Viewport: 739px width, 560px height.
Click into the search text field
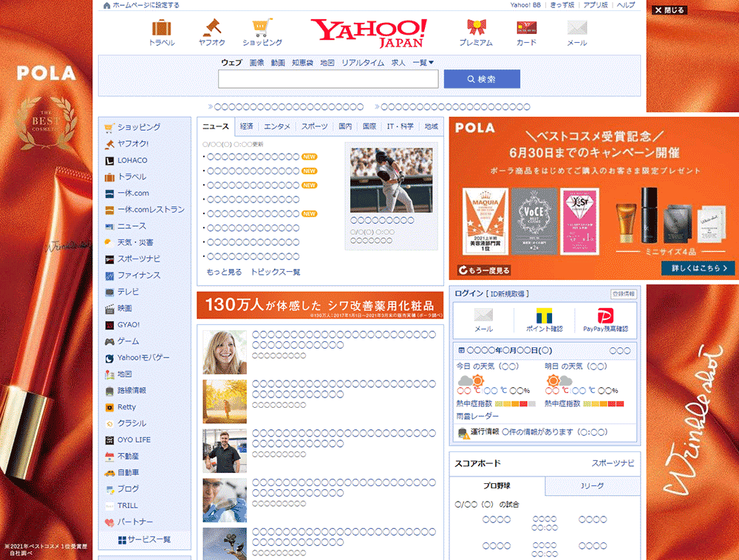point(328,79)
